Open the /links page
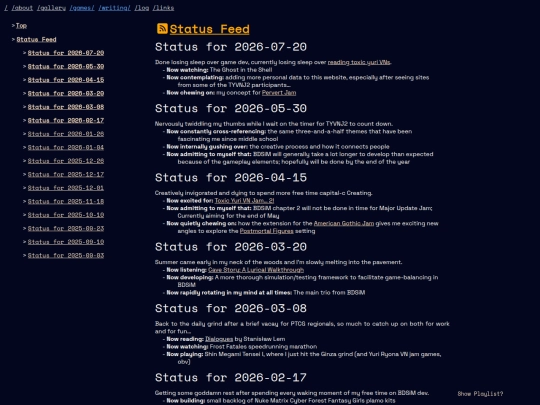Screen dimensions: 540x405 (163, 8)
